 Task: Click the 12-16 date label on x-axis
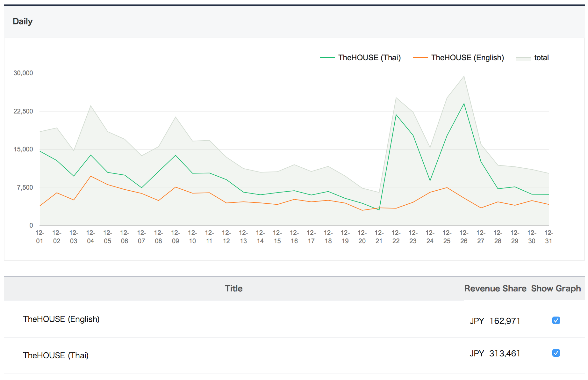pyautogui.click(x=294, y=237)
